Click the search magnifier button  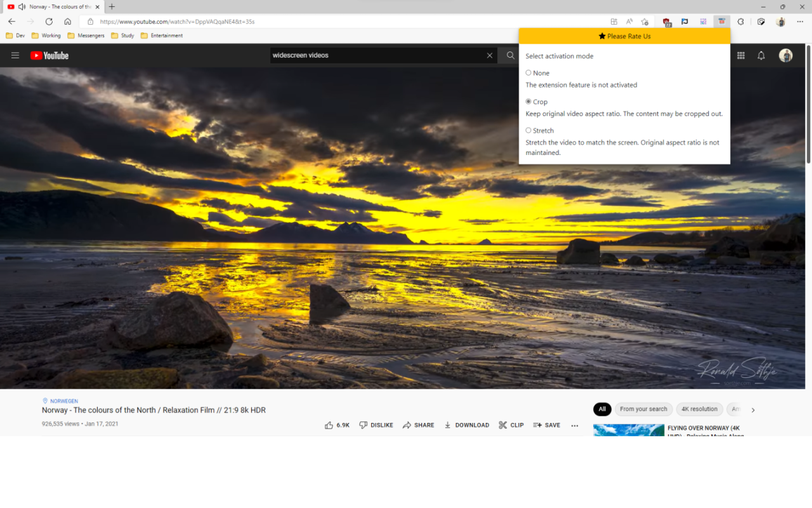(x=510, y=55)
